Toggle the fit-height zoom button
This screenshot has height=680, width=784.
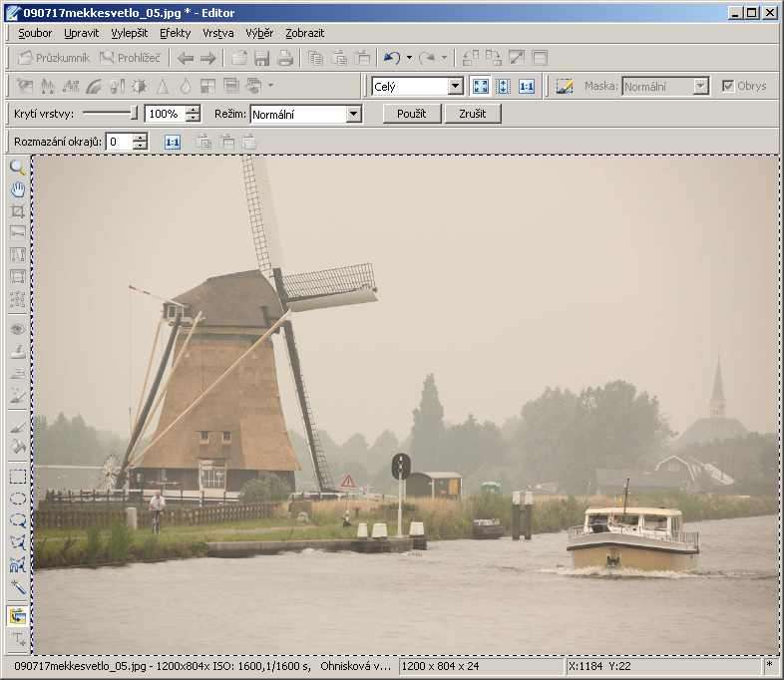coord(504,87)
